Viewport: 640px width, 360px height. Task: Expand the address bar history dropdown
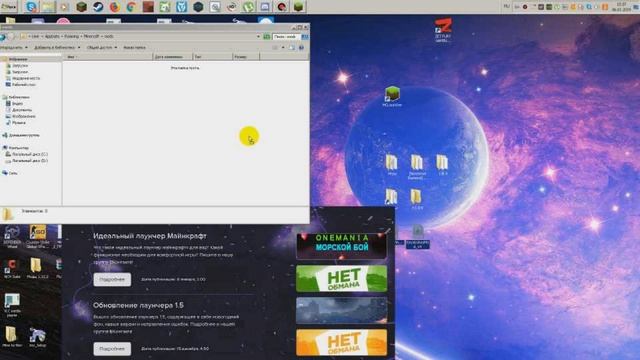pos(258,36)
